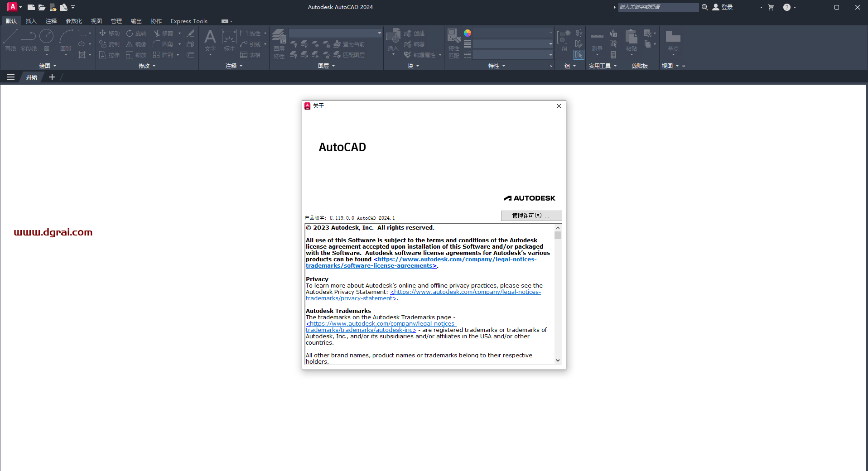Pick the Move (移动) tool
The width and height of the screenshot is (868, 471).
coord(109,33)
